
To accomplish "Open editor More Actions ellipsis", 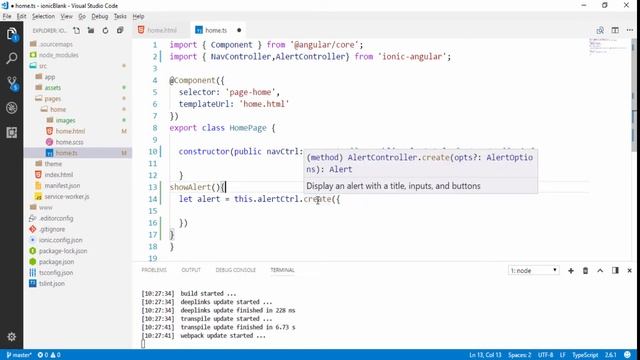I will pos(630,30).
